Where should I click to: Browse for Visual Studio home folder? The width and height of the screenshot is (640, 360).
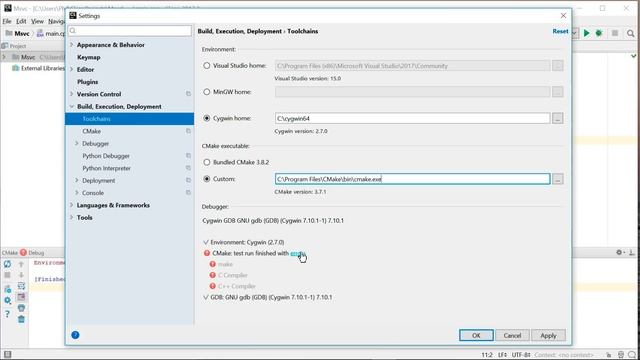(x=558, y=66)
